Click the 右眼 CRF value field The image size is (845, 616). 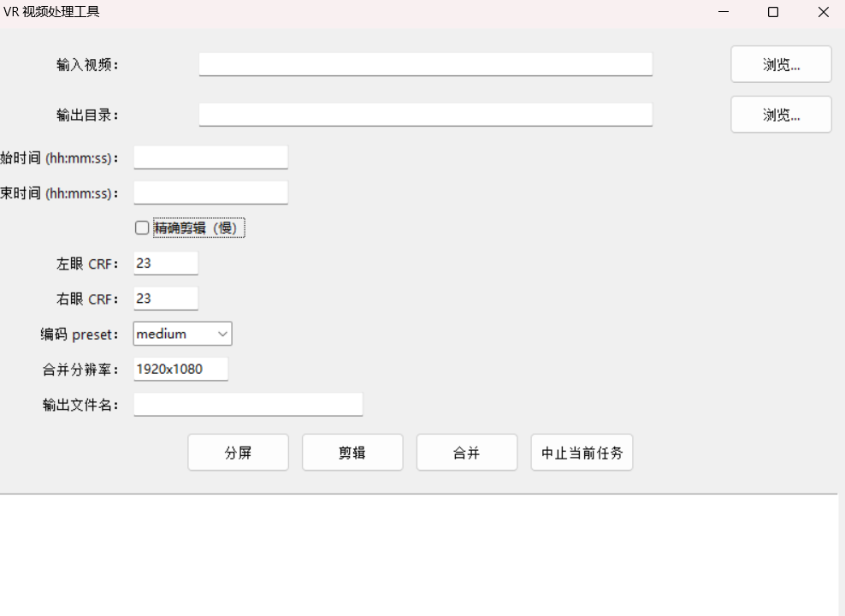pyautogui.click(x=166, y=299)
